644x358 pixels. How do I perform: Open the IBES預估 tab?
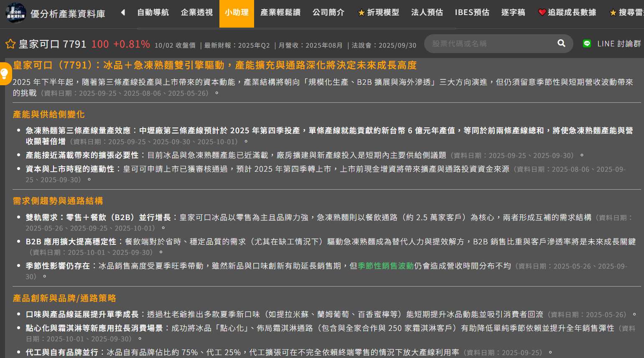(472, 13)
